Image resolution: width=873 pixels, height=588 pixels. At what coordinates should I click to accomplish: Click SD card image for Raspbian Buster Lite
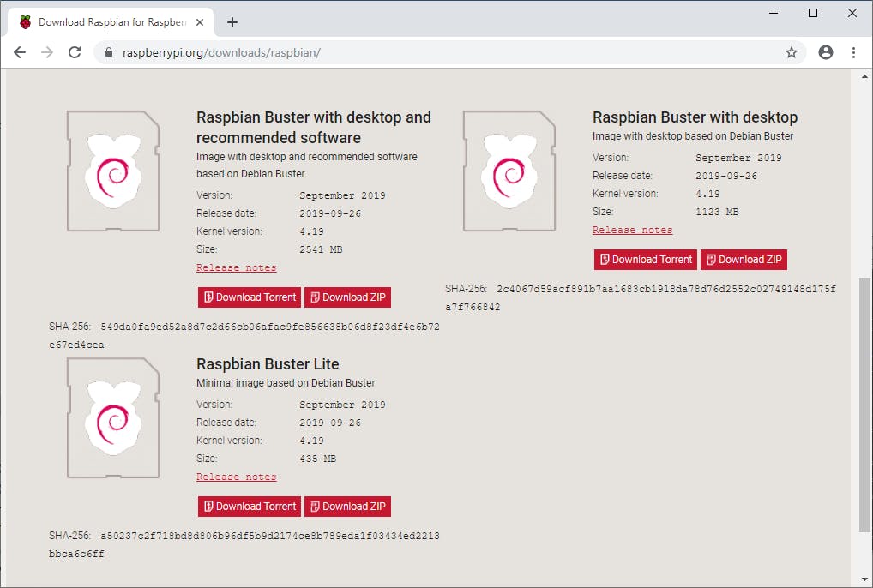click(113, 417)
